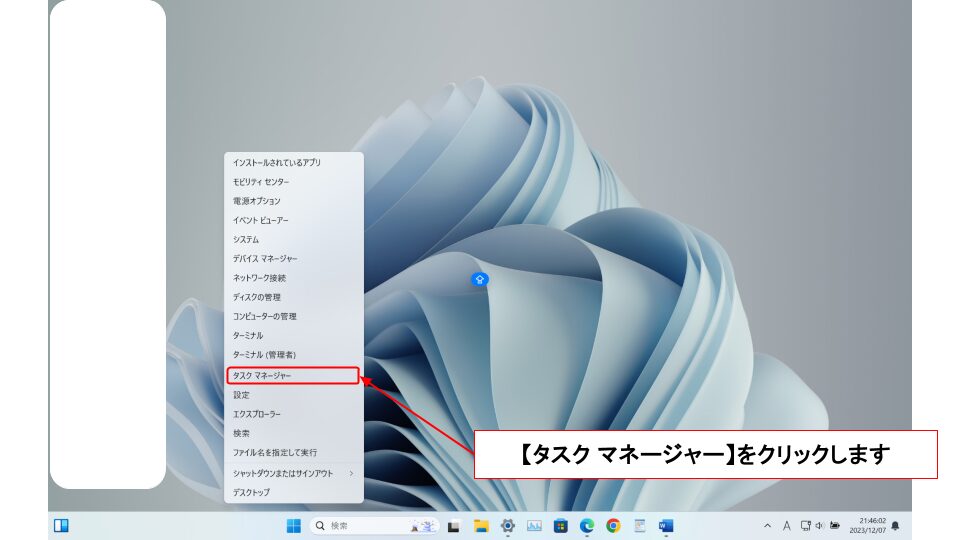This screenshot has height=540, width=960.
Task: Open ターミナル (管理者) from the menu
Action: [x=264, y=355]
